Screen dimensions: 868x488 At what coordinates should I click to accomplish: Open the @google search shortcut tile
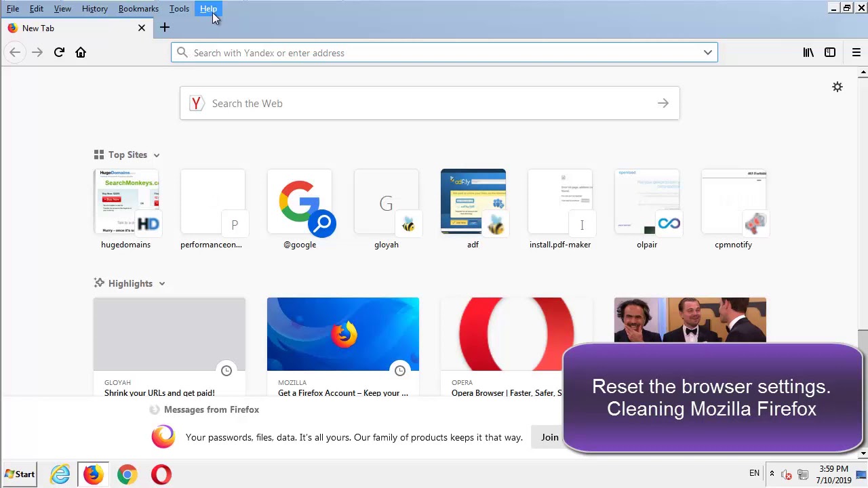pyautogui.click(x=300, y=209)
